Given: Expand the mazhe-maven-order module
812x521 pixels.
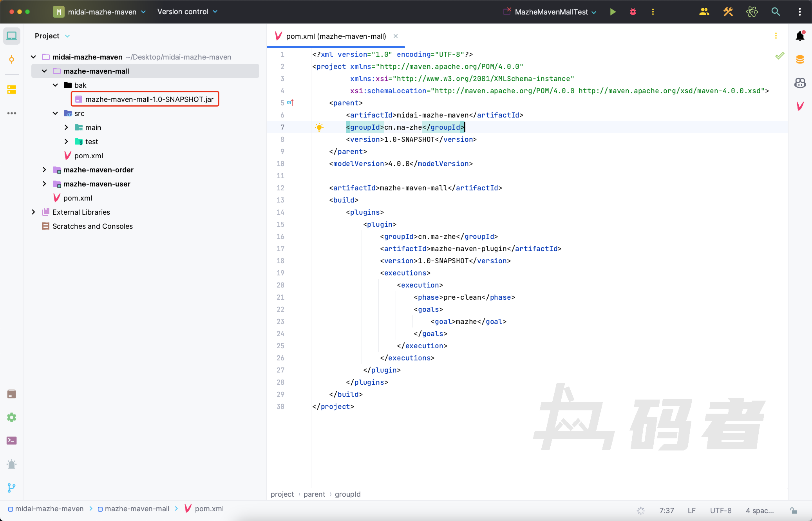Looking at the screenshot, I should 44,170.
